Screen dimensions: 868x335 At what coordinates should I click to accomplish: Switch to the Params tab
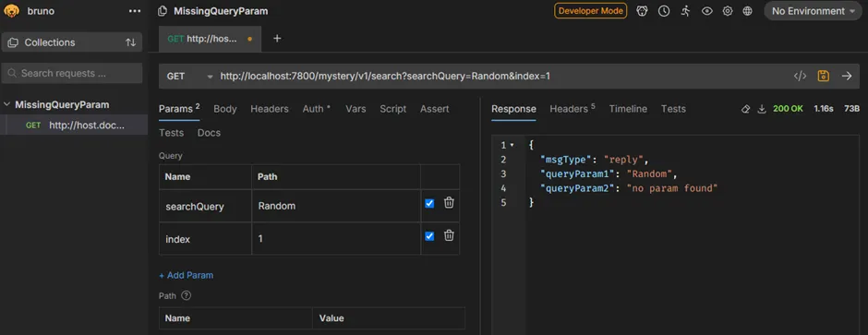tap(179, 109)
